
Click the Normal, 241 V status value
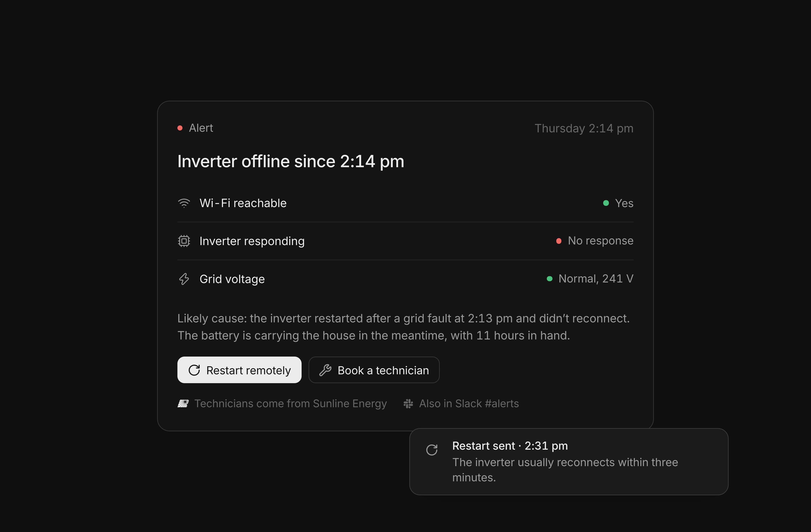tap(596, 279)
